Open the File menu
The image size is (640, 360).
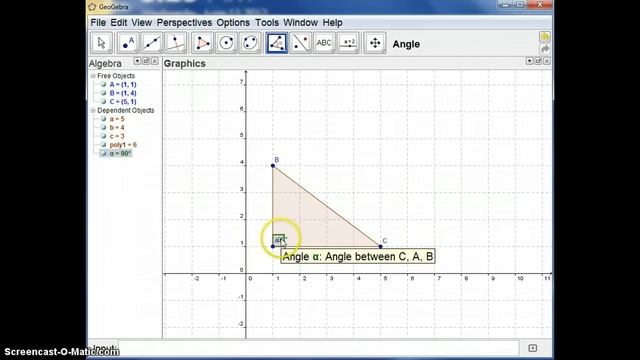click(98, 22)
